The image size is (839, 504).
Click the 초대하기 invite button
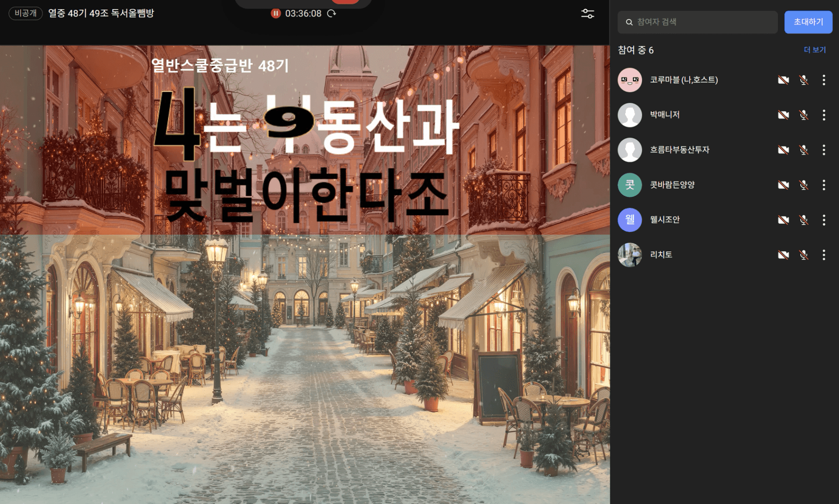click(808, 22)
